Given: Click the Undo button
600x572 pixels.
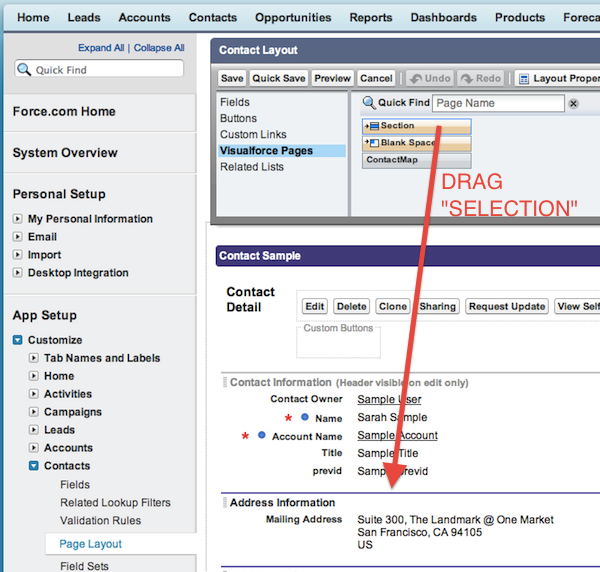Looking at the screenshot, I should click(x=430, y=78).
